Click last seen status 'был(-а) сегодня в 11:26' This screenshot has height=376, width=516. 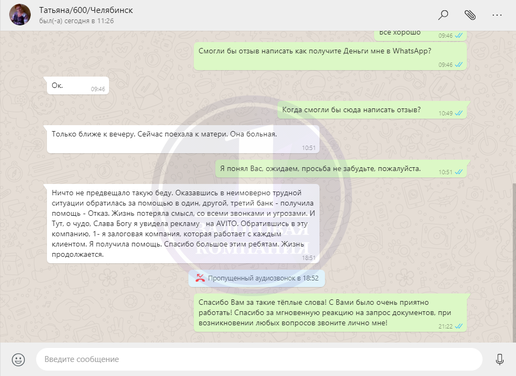coord(76,21)
